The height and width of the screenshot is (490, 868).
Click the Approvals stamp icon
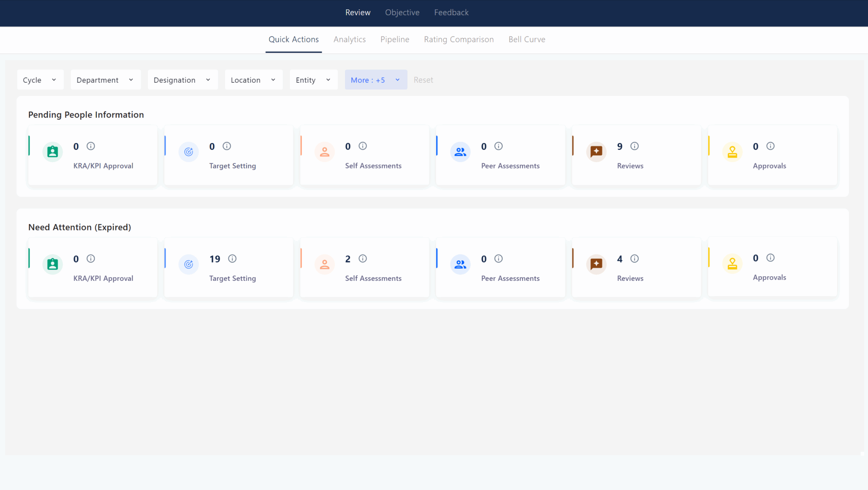click(x=732, y=151)
